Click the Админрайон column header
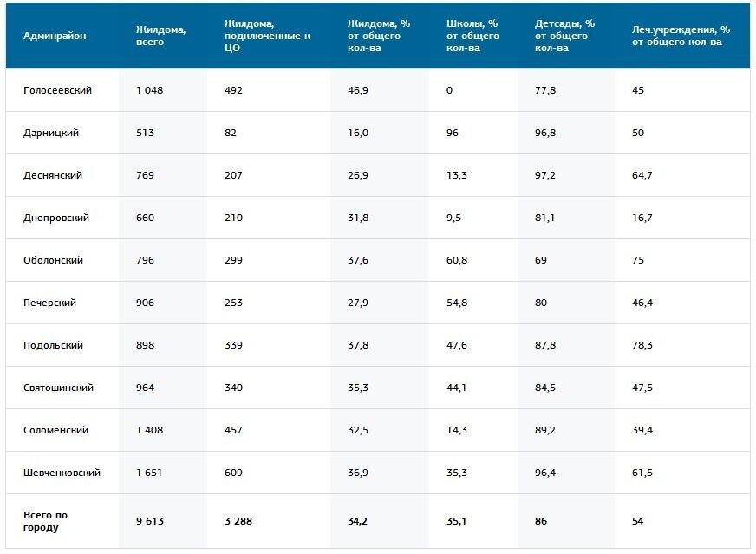 point(55,36)
